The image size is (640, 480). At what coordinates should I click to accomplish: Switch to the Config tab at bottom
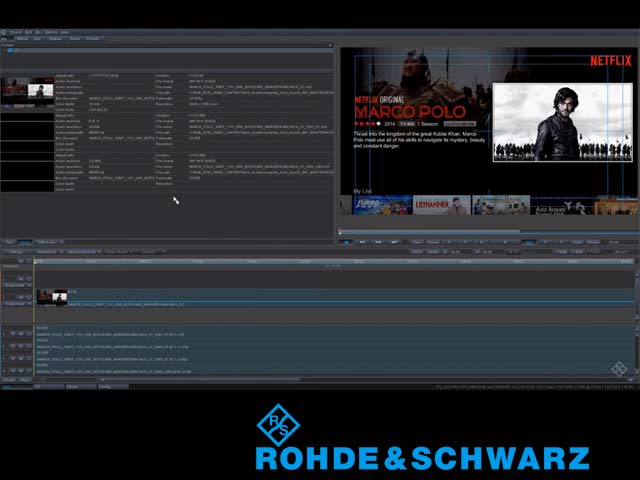[113, 386]
